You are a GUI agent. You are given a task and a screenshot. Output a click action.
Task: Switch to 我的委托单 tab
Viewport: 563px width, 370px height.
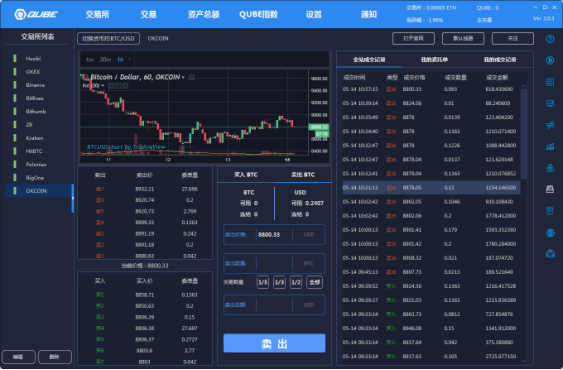pos(434,60)
